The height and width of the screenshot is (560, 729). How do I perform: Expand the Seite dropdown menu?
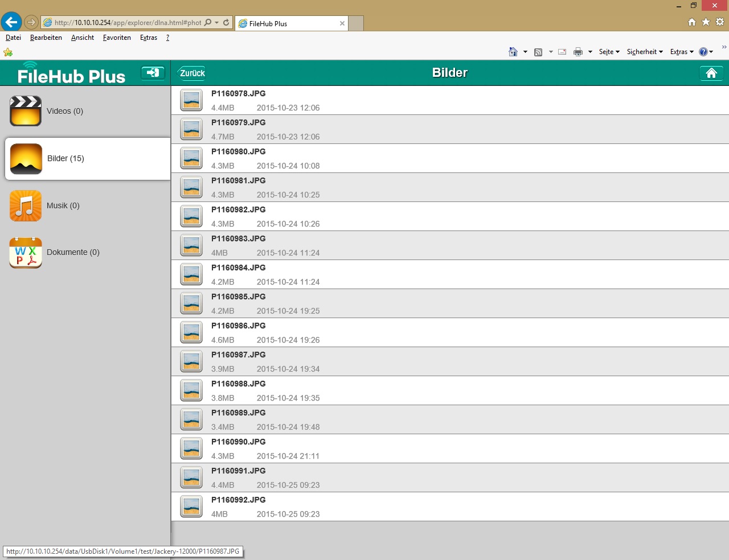click(609, 52)
